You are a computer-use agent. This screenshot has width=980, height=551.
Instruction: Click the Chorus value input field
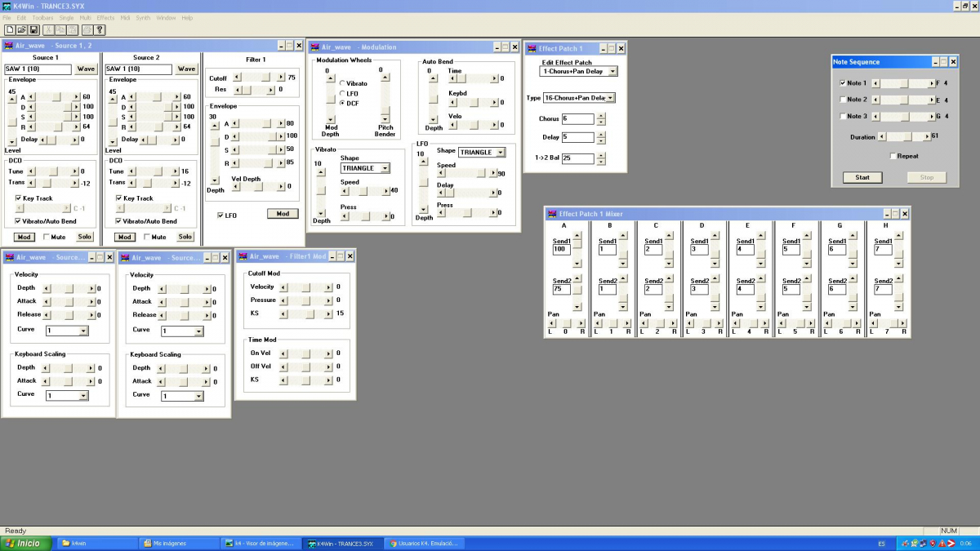[x=577, y=119]
